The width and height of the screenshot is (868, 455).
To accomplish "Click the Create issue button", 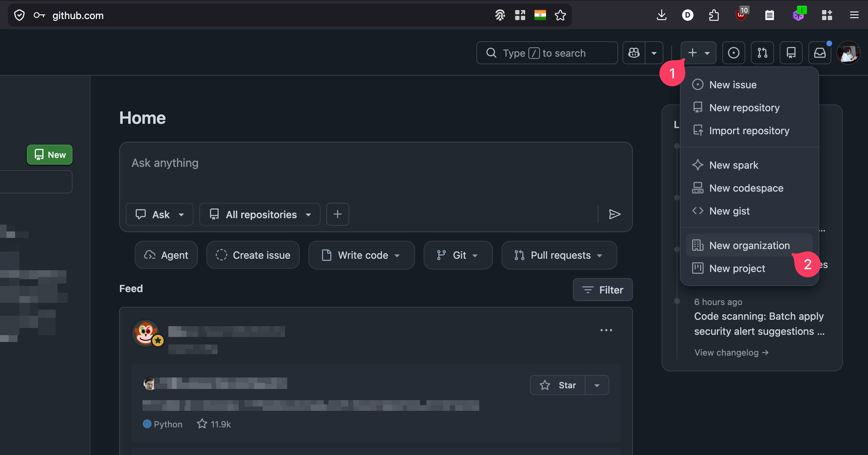I will point(253,255).
